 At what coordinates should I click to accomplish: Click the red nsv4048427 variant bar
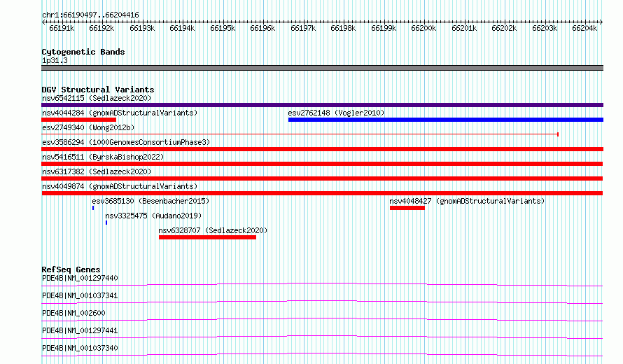coord(407,208)
